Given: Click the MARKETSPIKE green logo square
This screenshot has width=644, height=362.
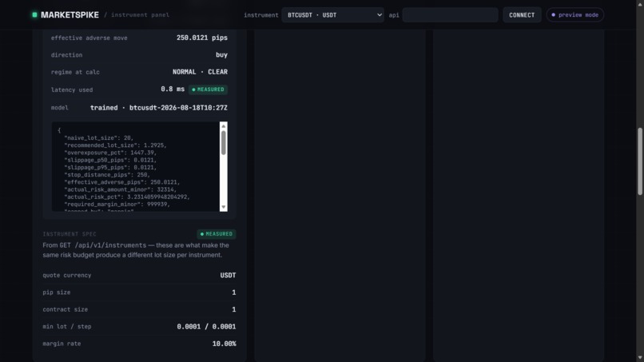Looking at the screenshot, I should (34, 15).
